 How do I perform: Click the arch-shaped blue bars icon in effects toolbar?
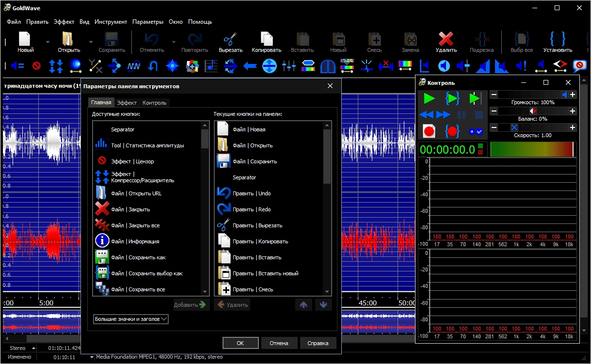click(x=327, y=65)
